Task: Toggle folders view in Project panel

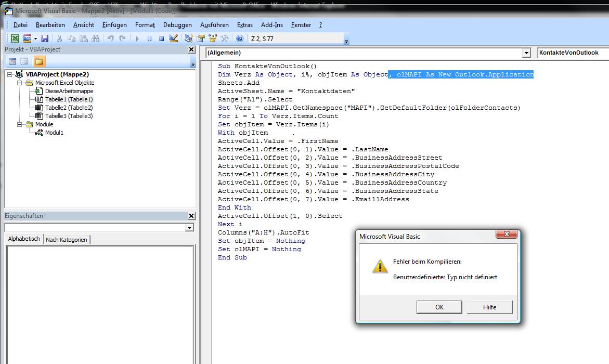Action: point(40,61)
